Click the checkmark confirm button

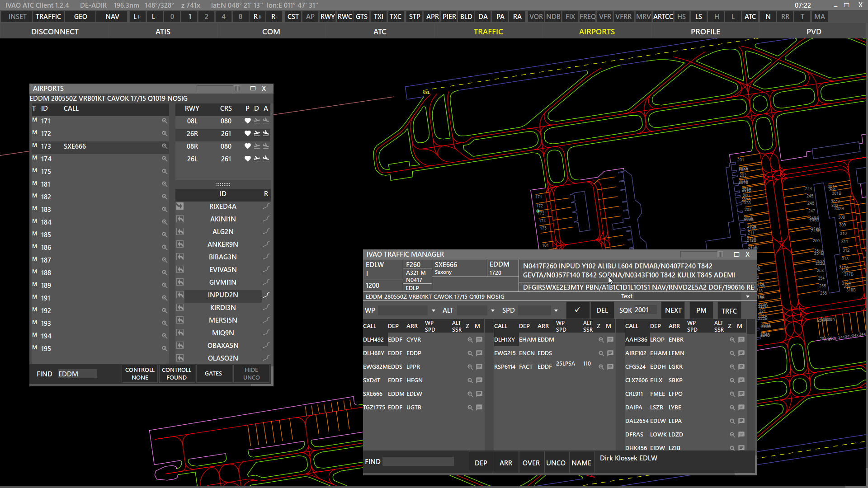click(x=577, y=310)
